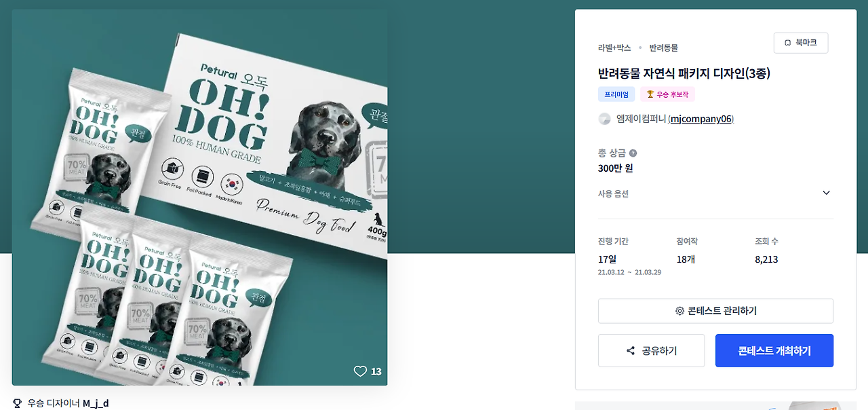This screenshot has height=410, width=868.
Task: Click the gear icon for 콘테스트 관리하기
Action: (x=679, y=311)
